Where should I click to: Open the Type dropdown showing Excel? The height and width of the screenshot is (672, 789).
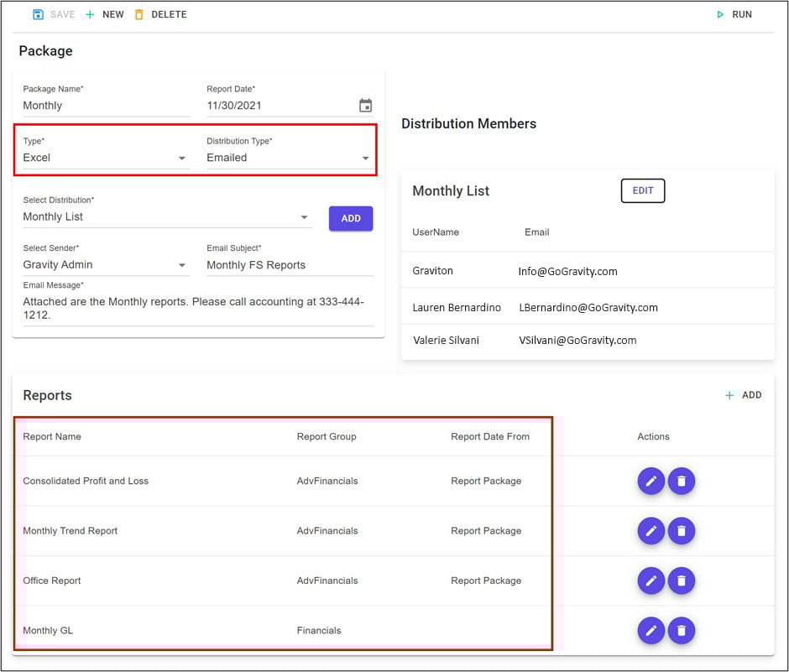[106, 158]
